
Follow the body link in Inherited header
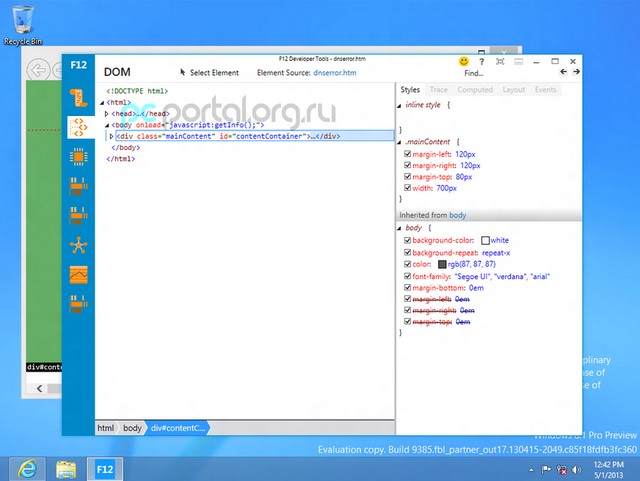(458, 215)
